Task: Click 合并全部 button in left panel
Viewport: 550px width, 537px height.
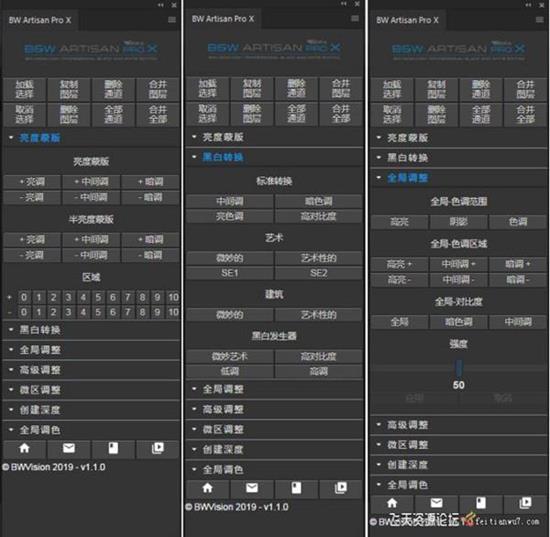Action: [x=157, y=114]
